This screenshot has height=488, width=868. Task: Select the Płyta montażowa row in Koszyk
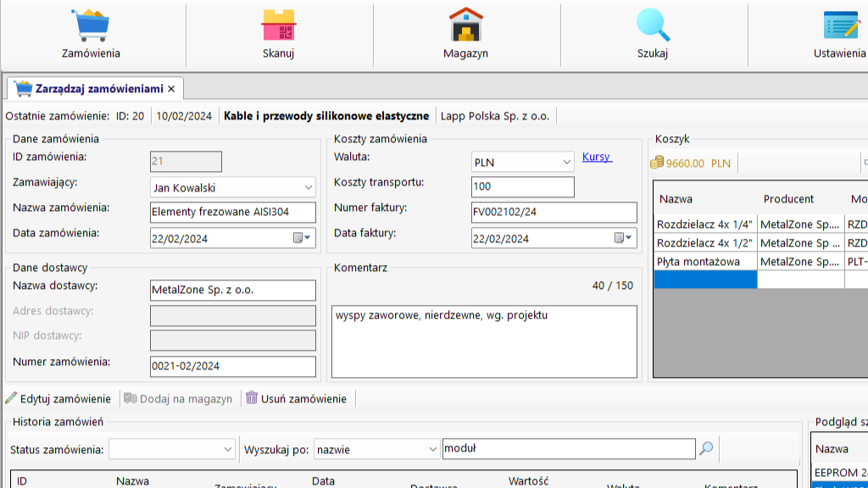pos(705,262)
